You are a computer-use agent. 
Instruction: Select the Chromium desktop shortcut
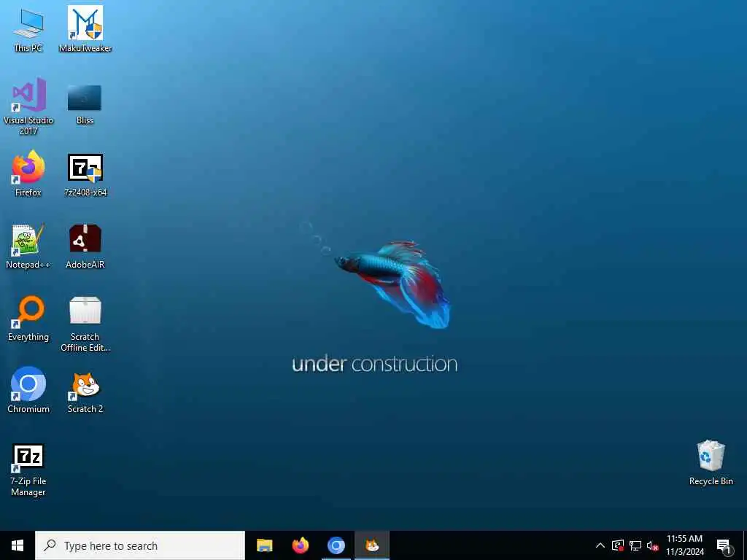(x=28, y=390)
